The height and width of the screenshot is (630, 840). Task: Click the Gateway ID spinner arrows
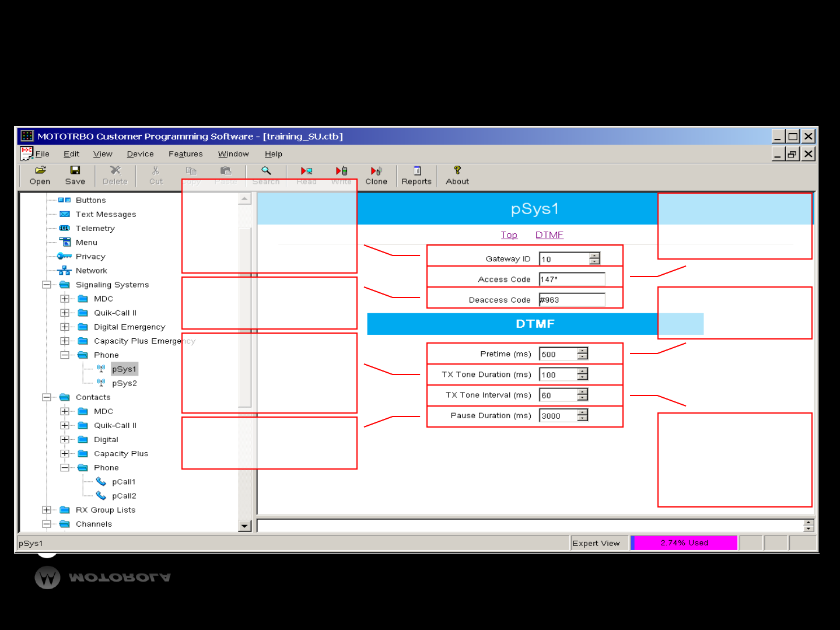[x=594, y=258]
